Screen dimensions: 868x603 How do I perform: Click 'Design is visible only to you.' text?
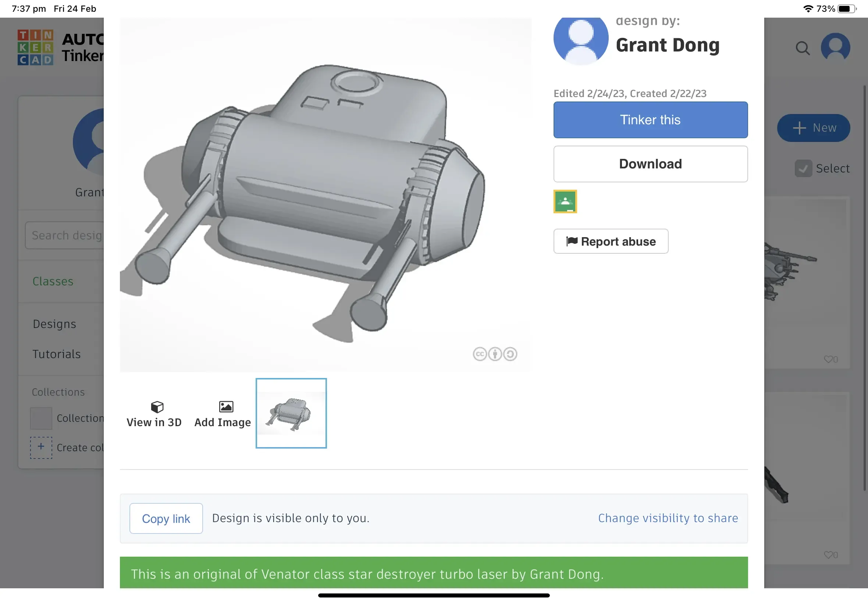[291, 518]
